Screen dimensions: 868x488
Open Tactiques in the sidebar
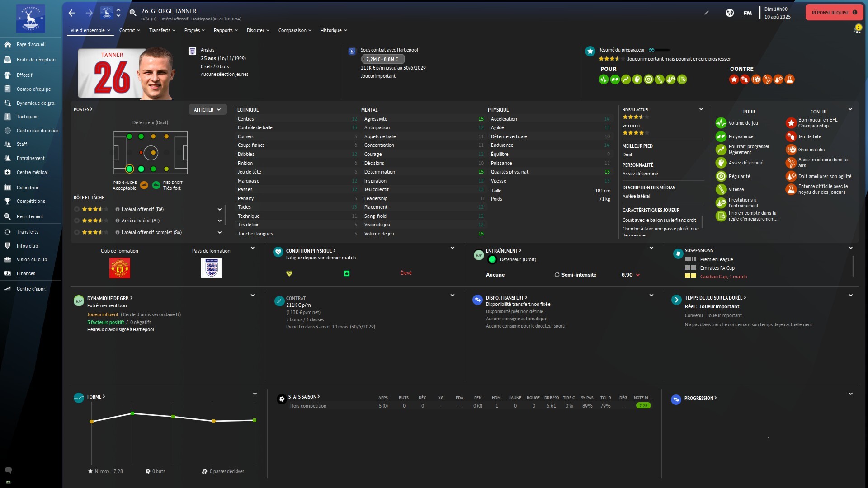27,117
